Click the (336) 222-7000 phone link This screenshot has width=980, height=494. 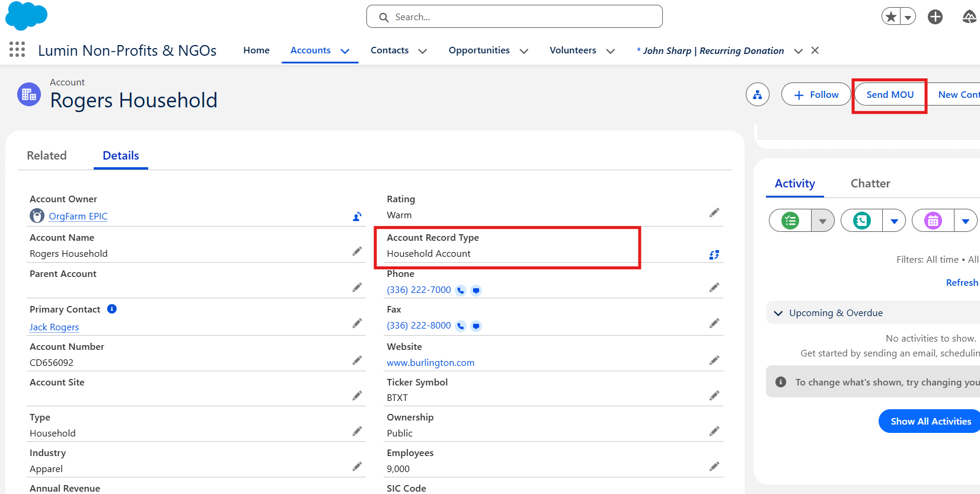pyautogui.click(x=419, y=290)
